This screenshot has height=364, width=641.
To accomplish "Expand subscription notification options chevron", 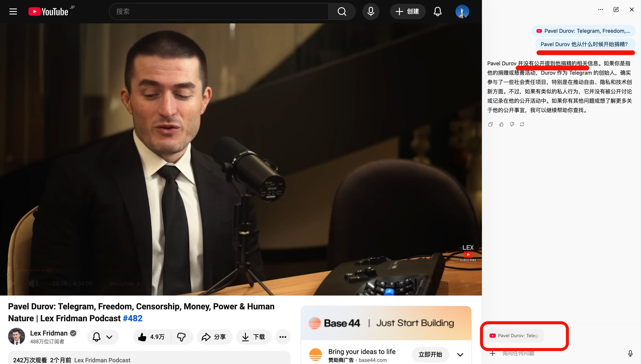I will point(109,337).
